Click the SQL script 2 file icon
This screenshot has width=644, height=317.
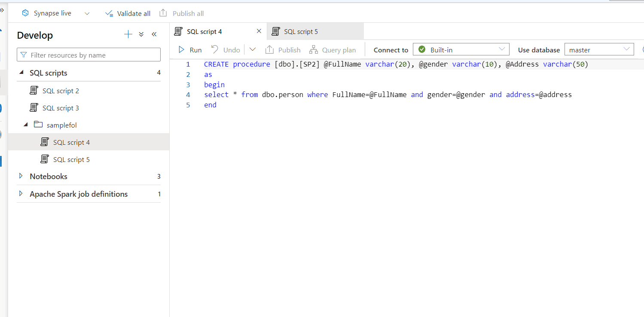(x=34, y=90)
